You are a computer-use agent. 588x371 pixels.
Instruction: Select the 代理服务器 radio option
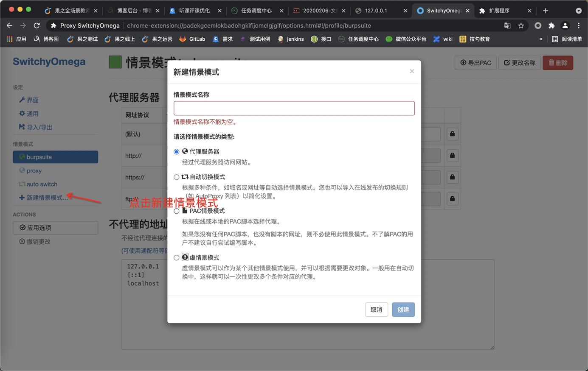click(x=177, y=152)
